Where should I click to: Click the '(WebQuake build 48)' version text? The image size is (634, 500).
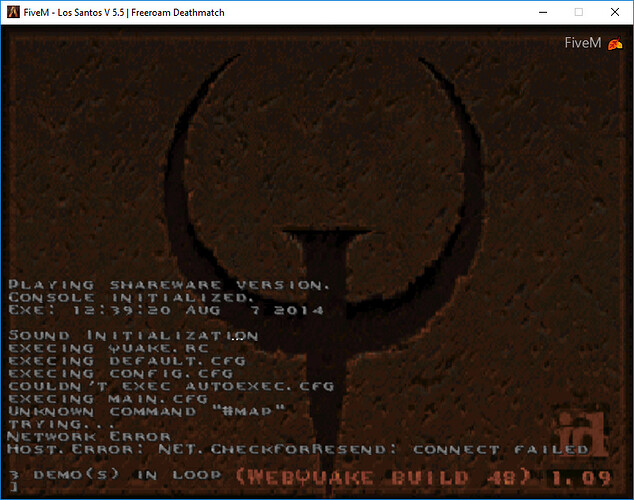pos(382,477)
